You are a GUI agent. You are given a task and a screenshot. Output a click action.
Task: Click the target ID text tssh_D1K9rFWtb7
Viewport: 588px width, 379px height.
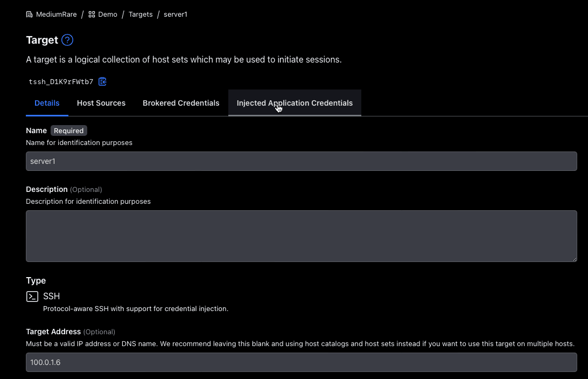pyautogui.click(x=61, y=82)
